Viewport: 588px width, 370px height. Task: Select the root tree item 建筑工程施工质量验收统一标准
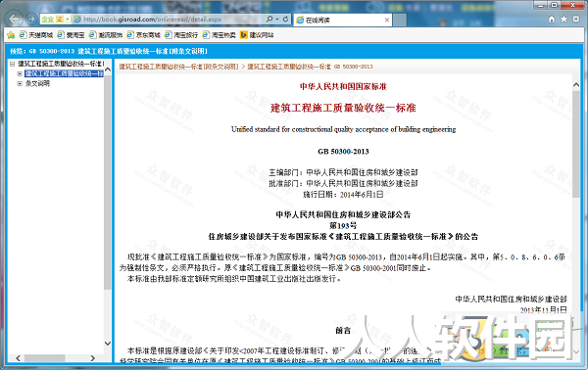[61, 64]
